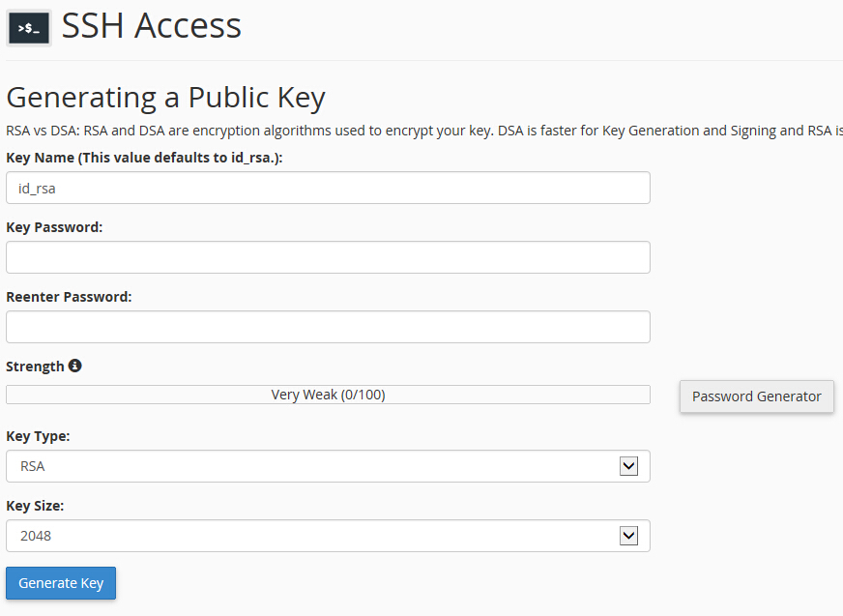Click the Key Name label text

coord(144,157)
